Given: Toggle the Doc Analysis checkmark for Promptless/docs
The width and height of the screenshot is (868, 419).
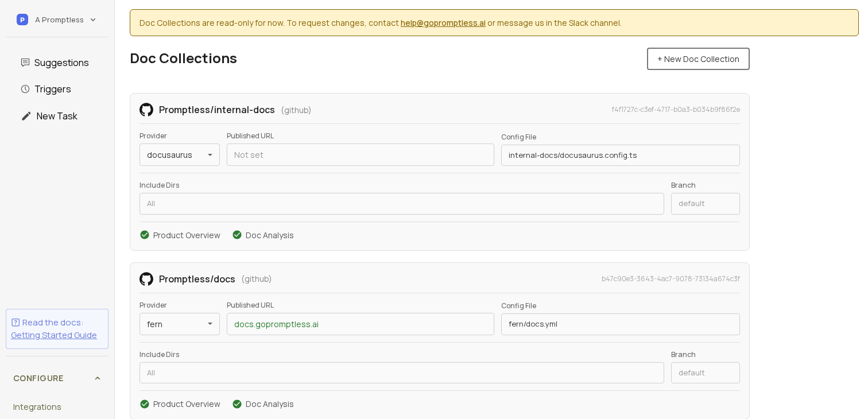Looking at the screenshot, I should [237, 404].
